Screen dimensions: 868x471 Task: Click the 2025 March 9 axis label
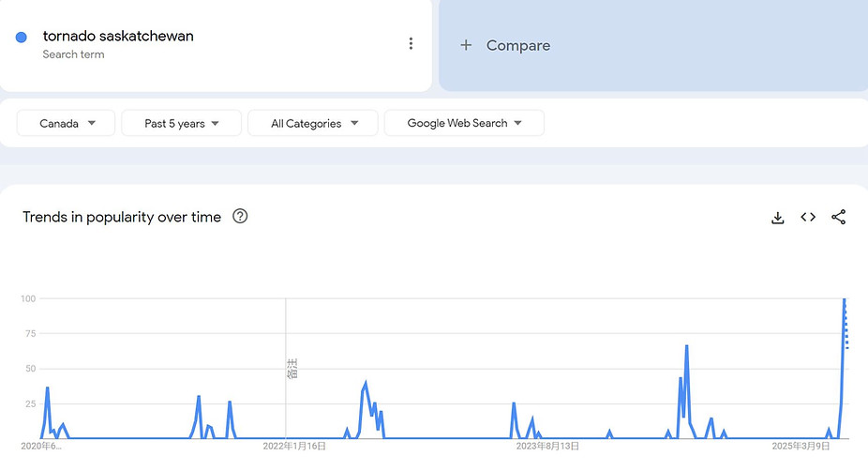click(801, 446)
